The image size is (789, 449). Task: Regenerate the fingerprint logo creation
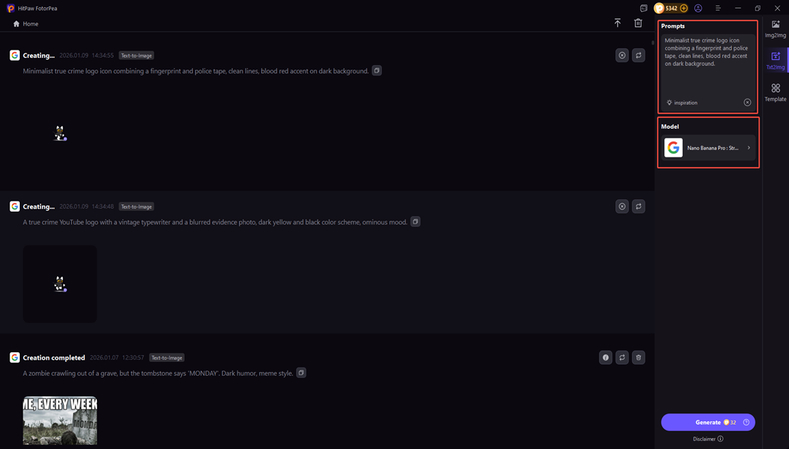tap(638, 56)
